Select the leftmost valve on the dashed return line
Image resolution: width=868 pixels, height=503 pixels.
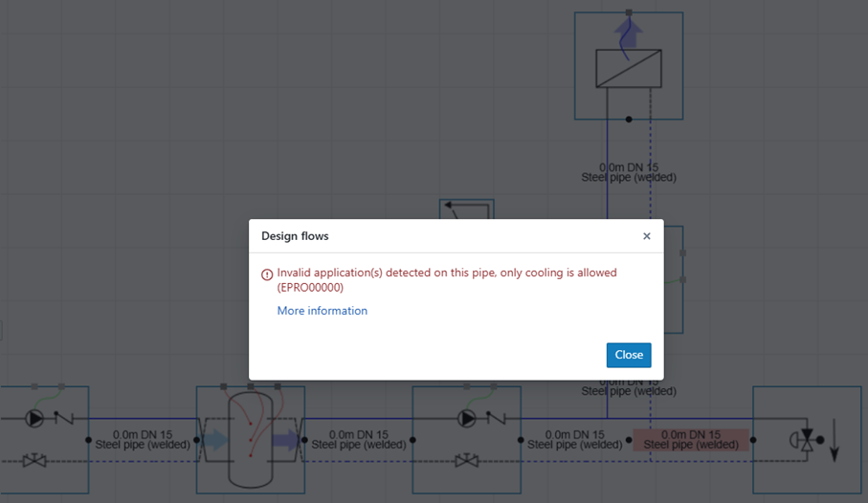click(x=35, y=462)
